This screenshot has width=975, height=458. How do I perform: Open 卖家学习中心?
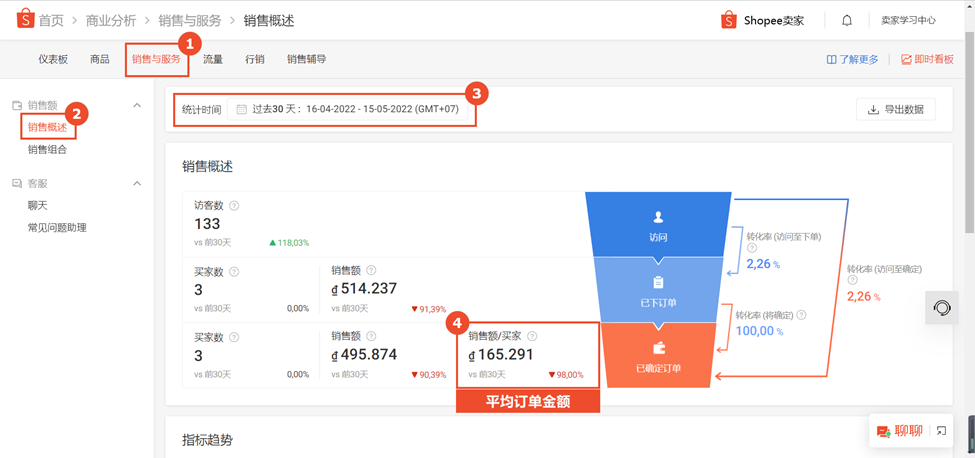908,21
